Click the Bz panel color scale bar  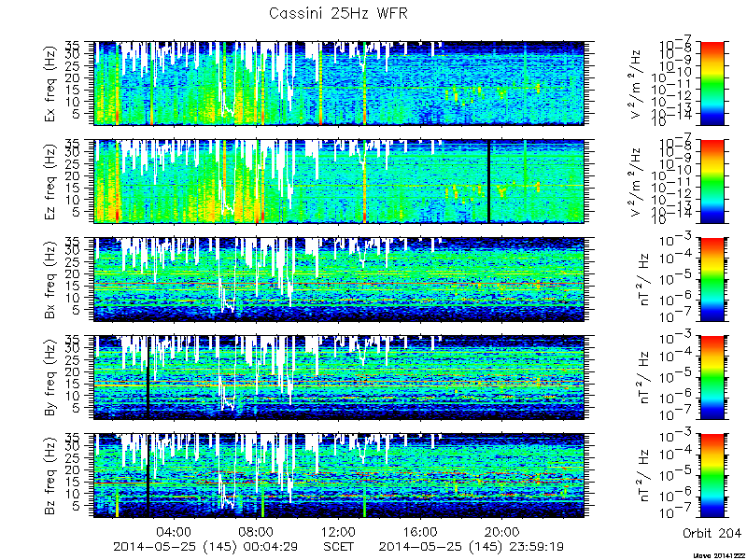(712, 476)
